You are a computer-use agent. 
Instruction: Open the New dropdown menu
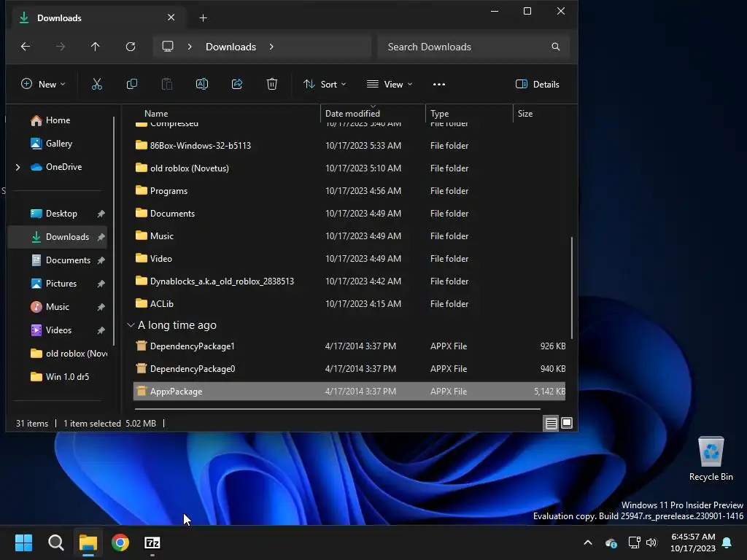(43, 85)
